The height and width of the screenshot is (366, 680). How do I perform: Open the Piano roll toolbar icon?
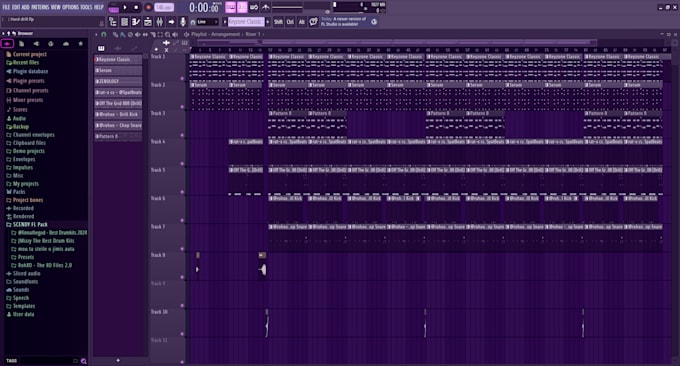pyautogui.click(x=136, y=22)
